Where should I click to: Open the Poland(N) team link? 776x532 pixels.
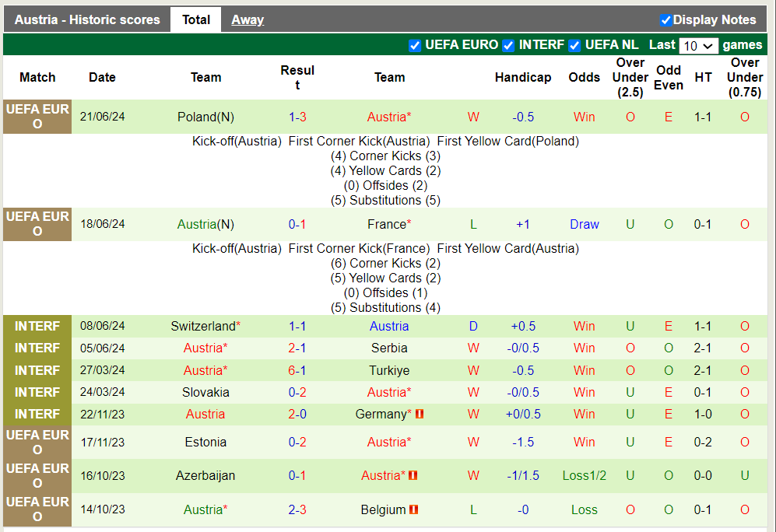coord(205,117)
